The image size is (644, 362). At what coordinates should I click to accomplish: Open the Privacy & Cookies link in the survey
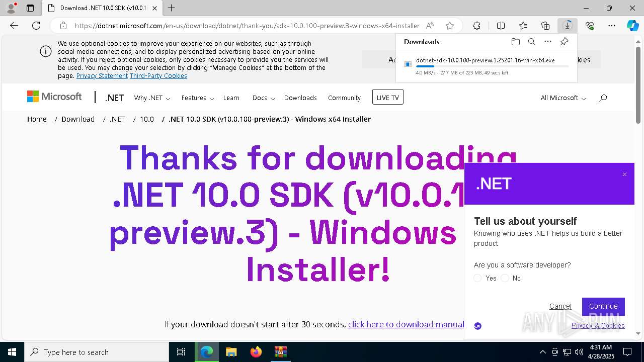[x=598, y=325]
